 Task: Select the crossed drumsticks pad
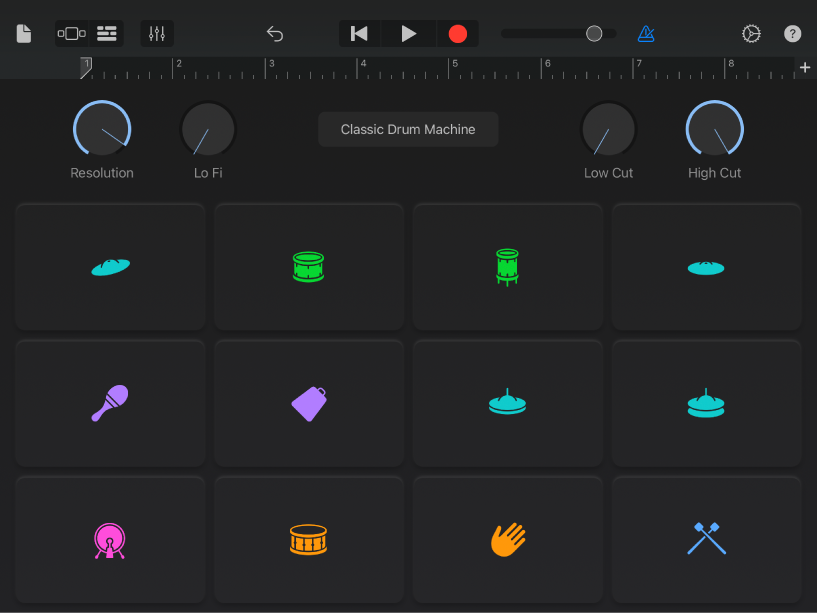706,539
